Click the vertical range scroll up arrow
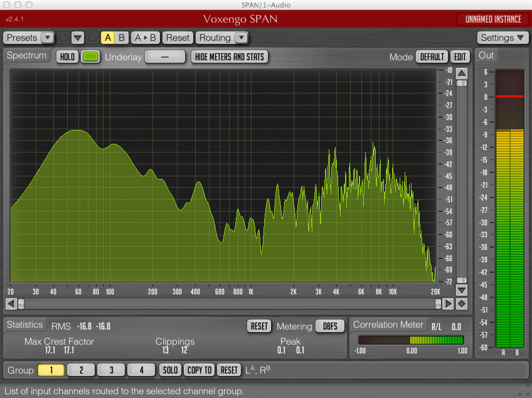Image resolution: width=532 pixels, height=398 pixels. (x=462, y=73)
